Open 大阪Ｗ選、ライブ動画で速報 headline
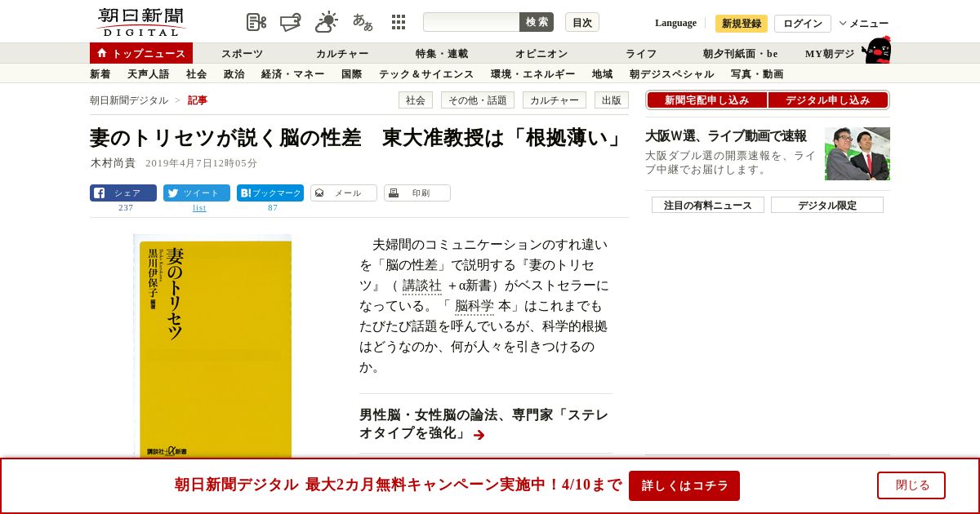Viewport: 980px width, 514px height. (x=726, y=136)
